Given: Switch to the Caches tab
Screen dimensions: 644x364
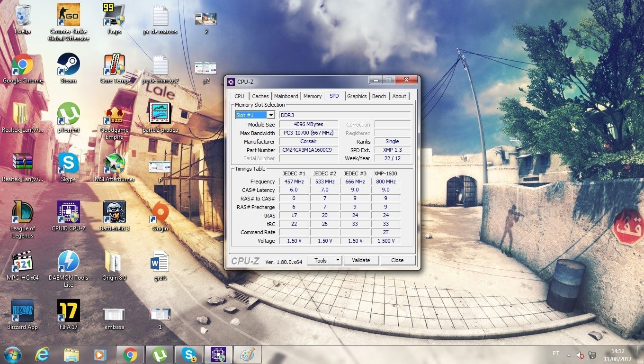Looking at the screenshot, I should 260,96.
